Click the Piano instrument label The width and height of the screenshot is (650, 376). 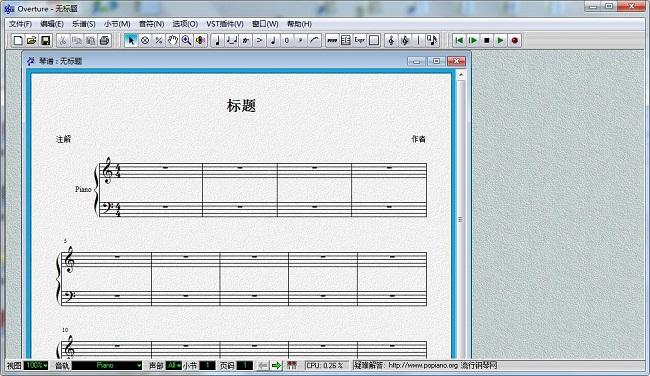[x=83, y=189]
